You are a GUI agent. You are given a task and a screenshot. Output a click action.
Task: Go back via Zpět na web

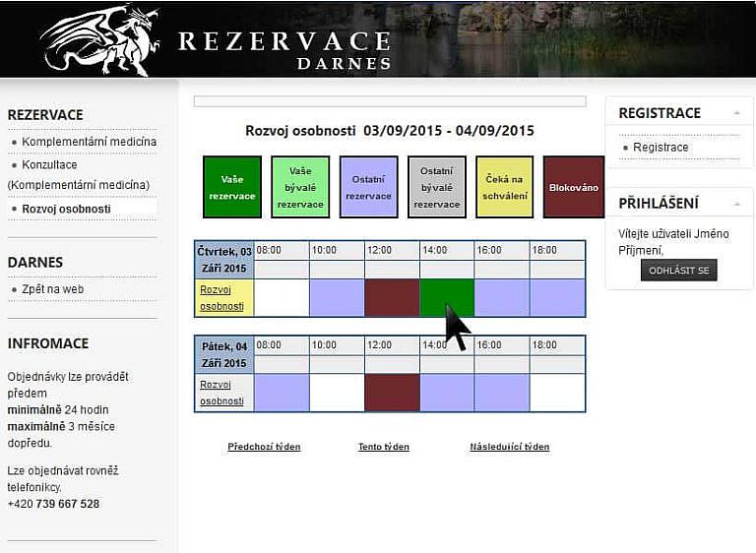pos(52,289)
